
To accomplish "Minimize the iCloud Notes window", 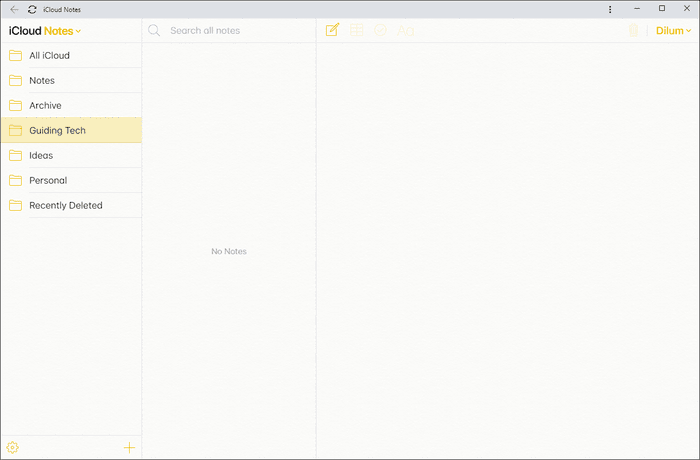I will pos(637,9).
